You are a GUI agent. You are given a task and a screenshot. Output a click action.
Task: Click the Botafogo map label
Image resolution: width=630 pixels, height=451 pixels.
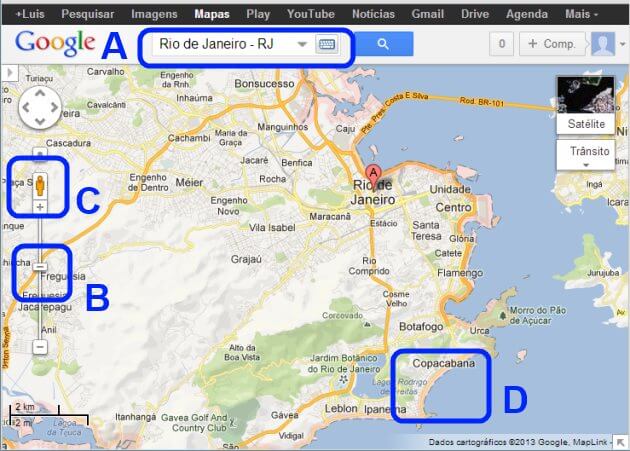[421, 326]
